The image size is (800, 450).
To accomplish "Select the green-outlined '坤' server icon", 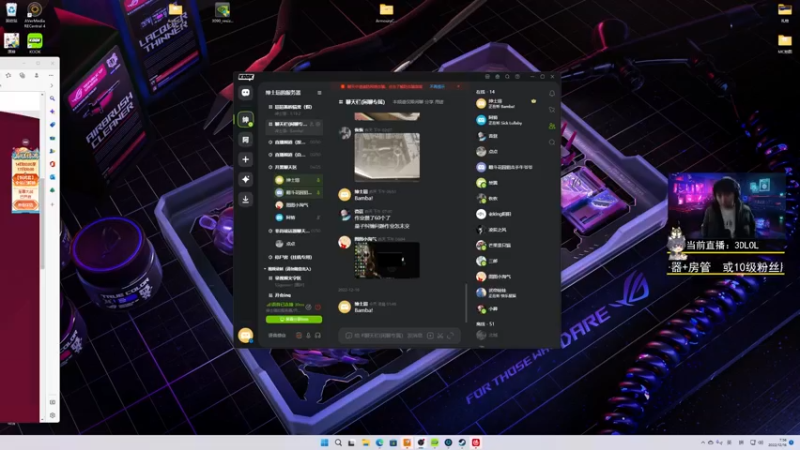I will (245, 119).
